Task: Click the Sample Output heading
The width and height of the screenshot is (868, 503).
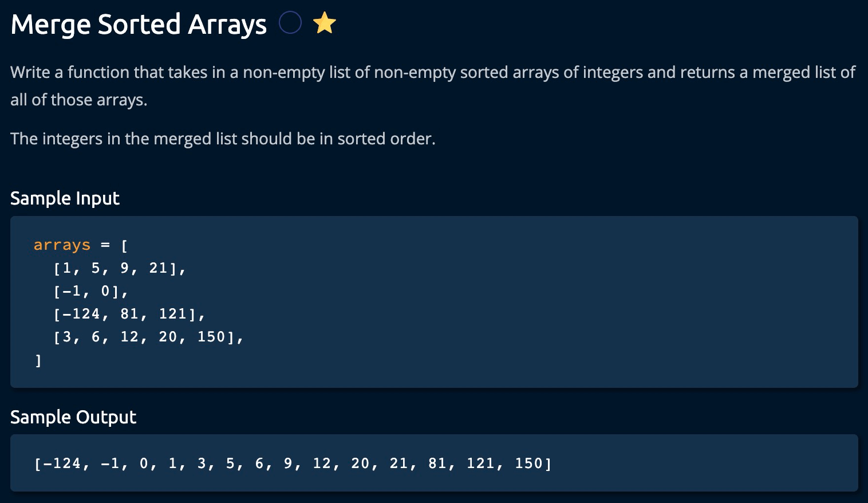Action: click(73, 417)
